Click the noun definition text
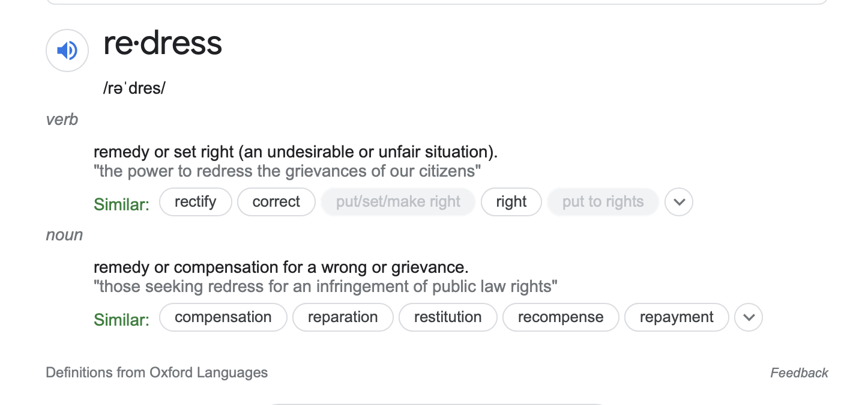The height and width of the screenshot is (405, 868). pyautogui.click(x=280, y=267)
